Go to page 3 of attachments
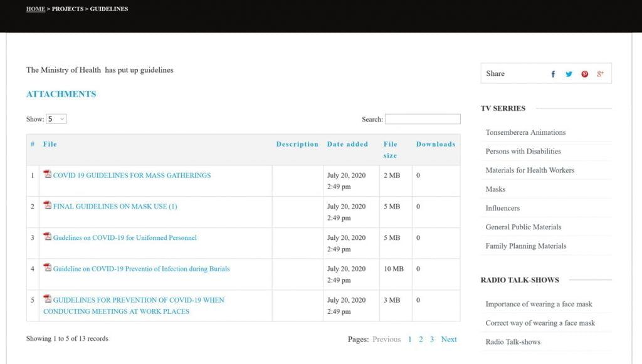The height and width of the screenshot is (364, 642). tap(431, 339)
